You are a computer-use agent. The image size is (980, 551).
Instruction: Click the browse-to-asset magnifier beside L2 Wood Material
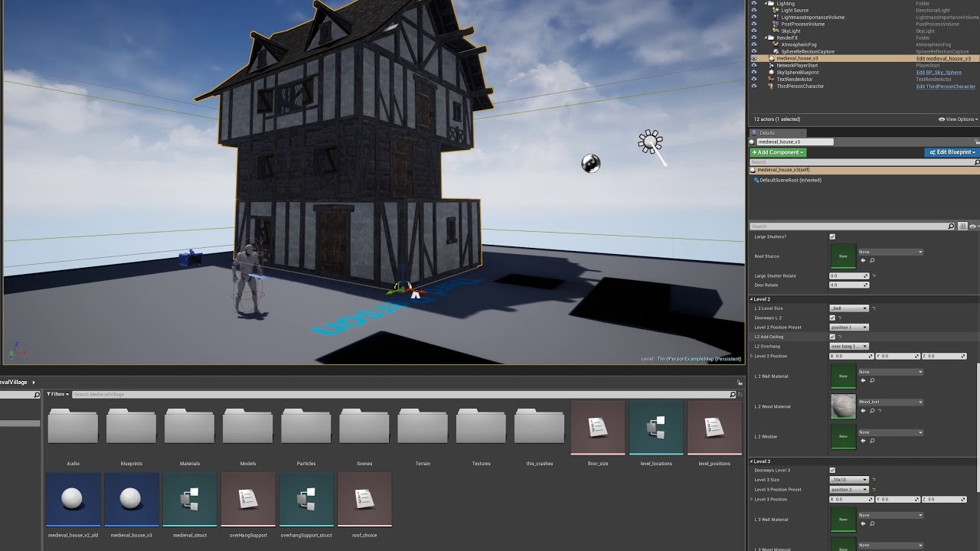pos(872,411)
